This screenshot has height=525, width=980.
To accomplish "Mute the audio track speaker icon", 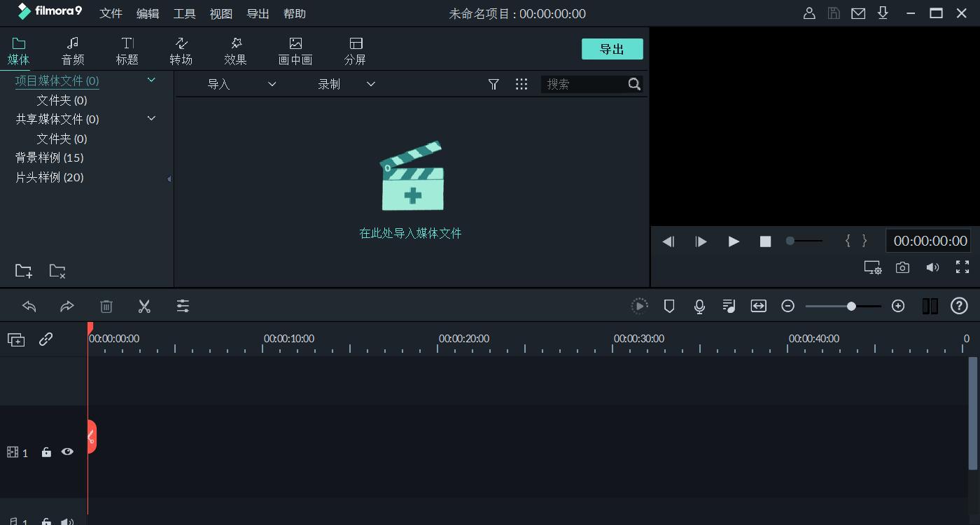I will (x=67, y=521).
